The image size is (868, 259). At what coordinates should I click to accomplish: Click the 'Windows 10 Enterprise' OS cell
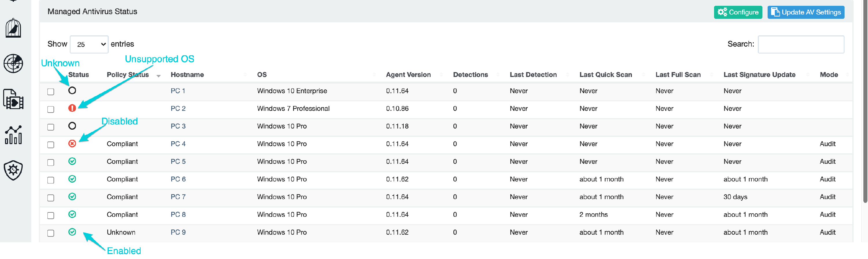click(x=292, y=91)
